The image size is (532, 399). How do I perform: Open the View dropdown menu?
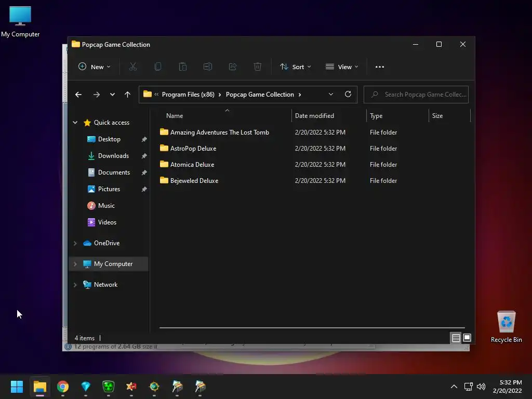(342, 67)
